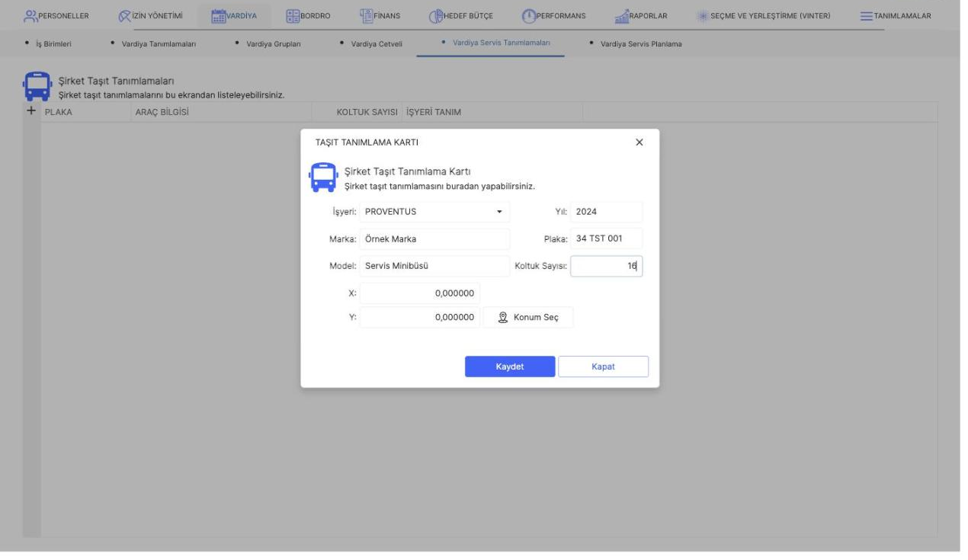Click the bus icon beside Şirket Taşıt Tanımlamaları
The image size is (968, 560).
[x=36, y=87]
